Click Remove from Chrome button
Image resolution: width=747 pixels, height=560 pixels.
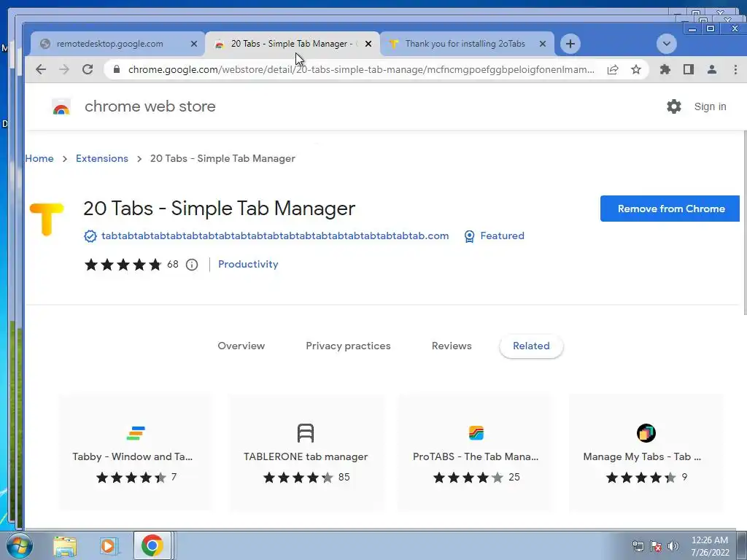670,209
